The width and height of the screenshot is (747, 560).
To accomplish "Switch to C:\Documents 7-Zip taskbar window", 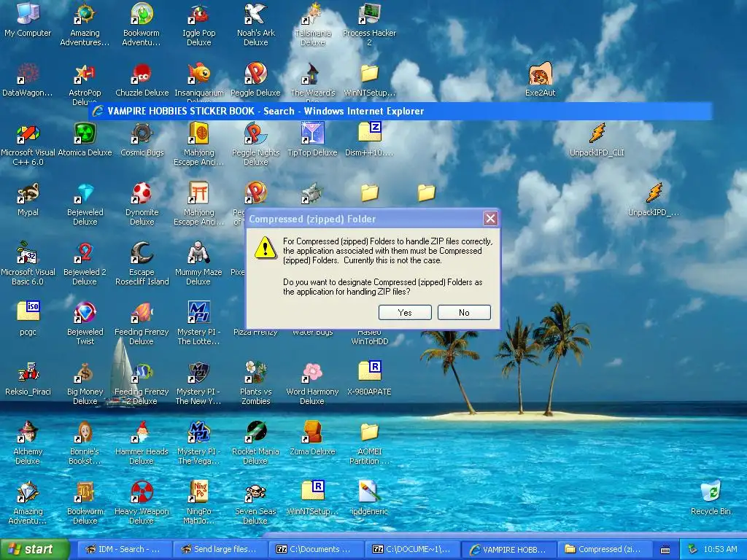I will pos(317,550).
